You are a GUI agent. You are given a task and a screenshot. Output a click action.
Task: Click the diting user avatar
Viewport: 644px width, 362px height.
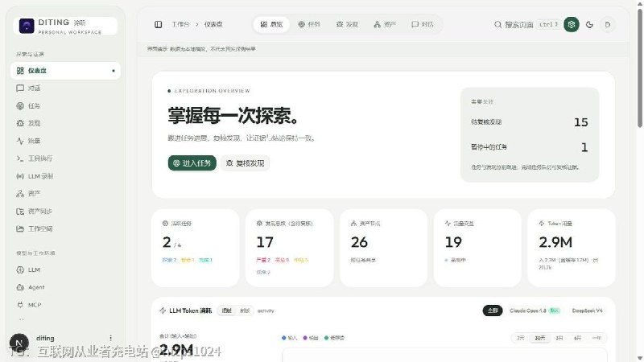pyautogui.click(x=19, y=342)
